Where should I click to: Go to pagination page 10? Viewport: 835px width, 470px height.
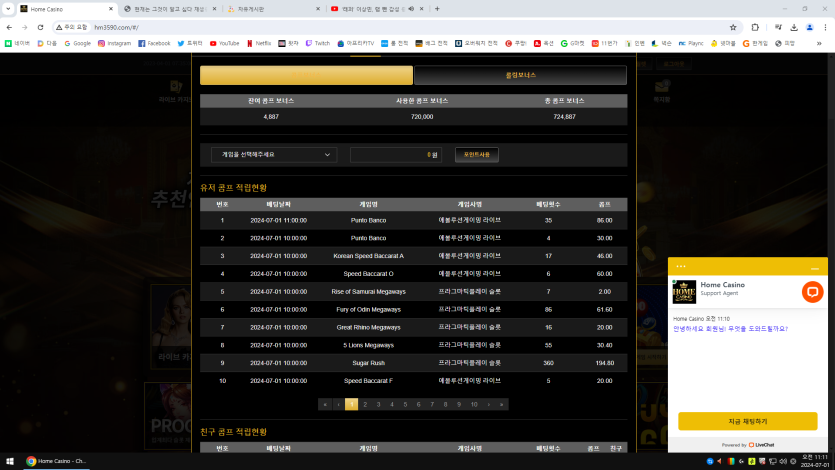tap(474, 405)
